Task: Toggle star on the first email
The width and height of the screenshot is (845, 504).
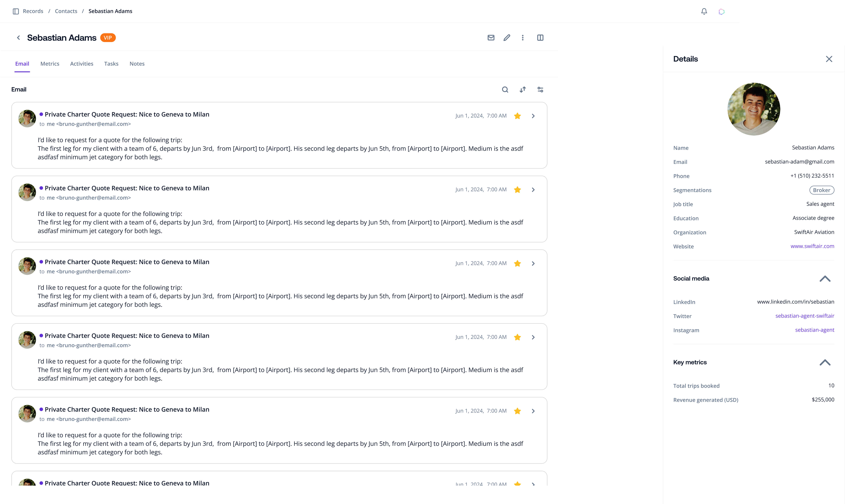Action: (517, 116)
